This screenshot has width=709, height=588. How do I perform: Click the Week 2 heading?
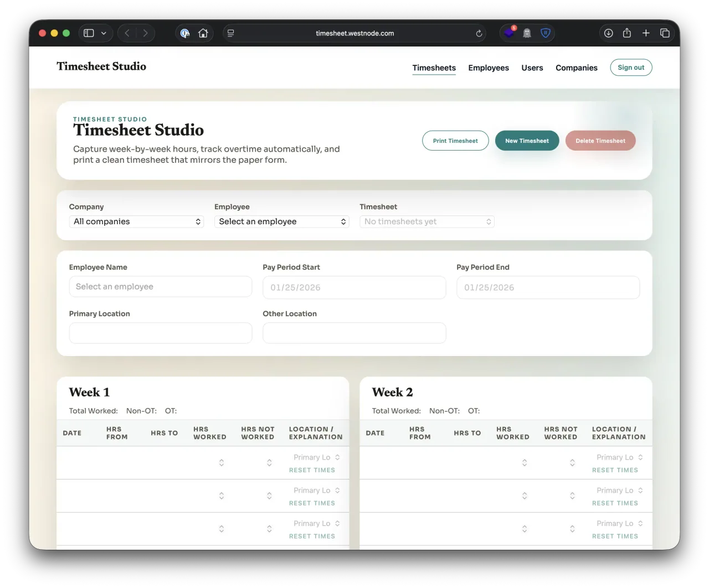[392, 392]
